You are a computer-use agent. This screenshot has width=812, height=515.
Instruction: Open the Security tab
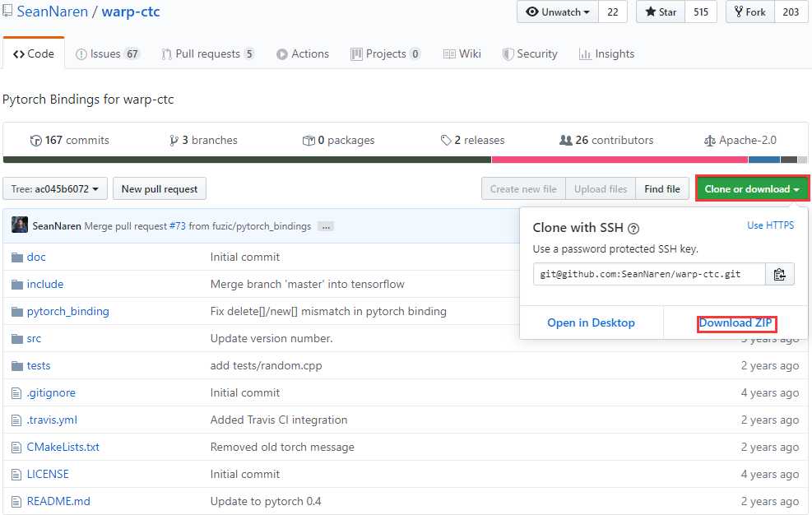[531, 53]
